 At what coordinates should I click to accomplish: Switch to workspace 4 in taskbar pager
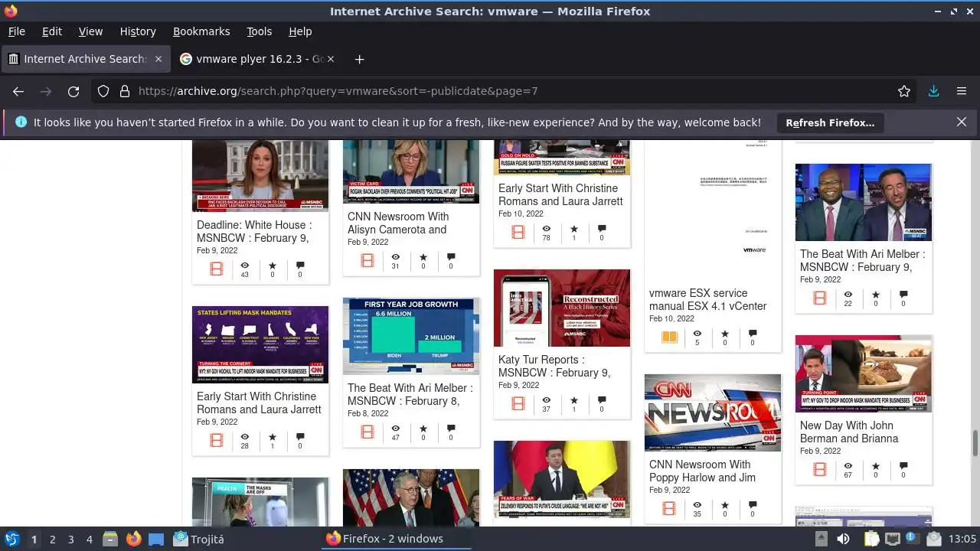click(89, 539)
